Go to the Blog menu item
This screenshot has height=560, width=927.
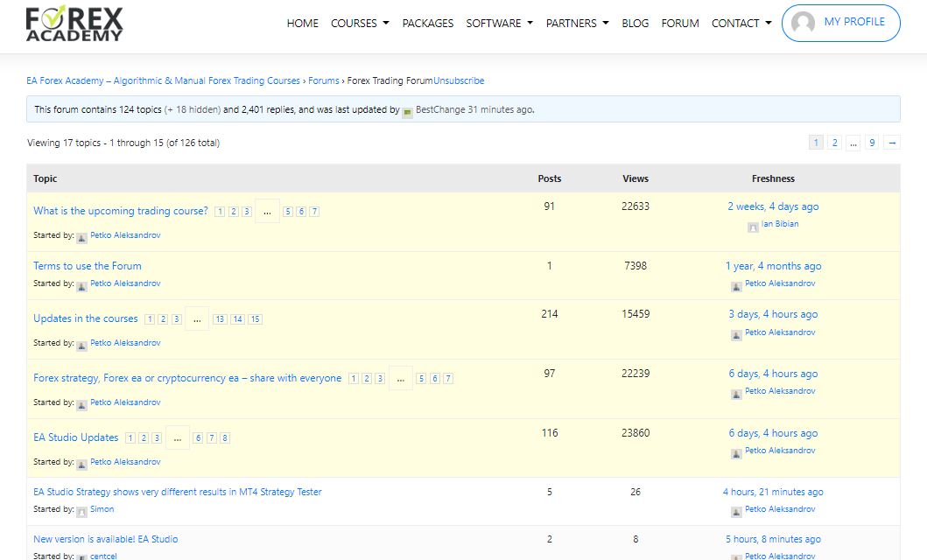tap(635, 24)
